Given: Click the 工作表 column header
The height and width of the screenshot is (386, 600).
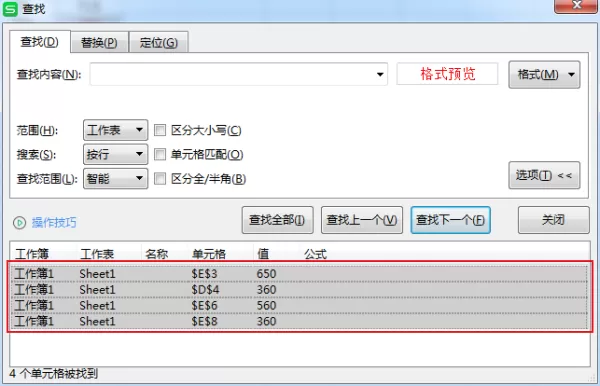Looking at the screenshot, I should pos(97,254).
